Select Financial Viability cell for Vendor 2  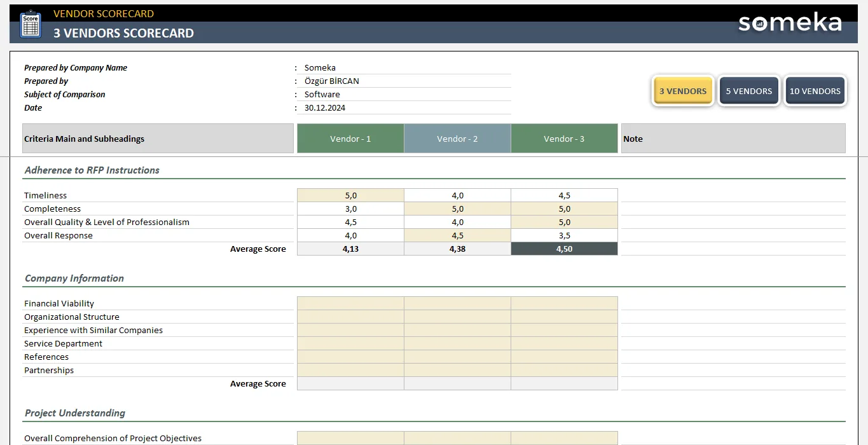(x=457, y=303)
